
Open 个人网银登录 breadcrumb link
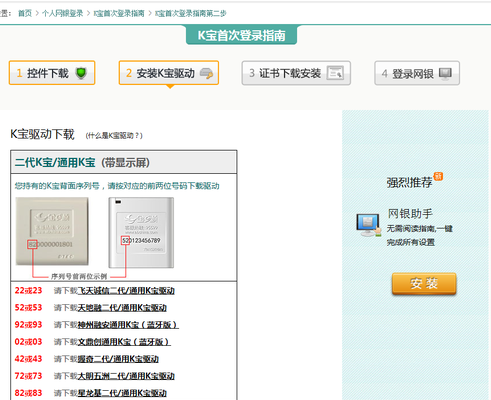pos(62,13)
